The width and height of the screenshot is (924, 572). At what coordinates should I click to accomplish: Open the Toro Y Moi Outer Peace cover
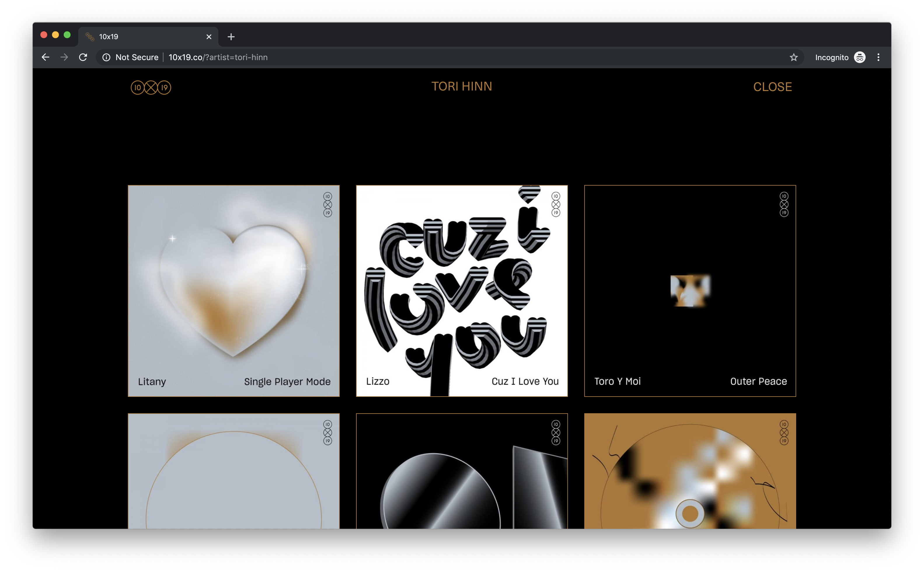coord(690,291)
